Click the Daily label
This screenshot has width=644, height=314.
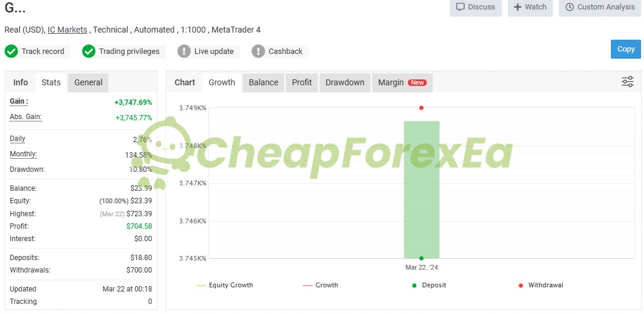(x=18, y=139)
